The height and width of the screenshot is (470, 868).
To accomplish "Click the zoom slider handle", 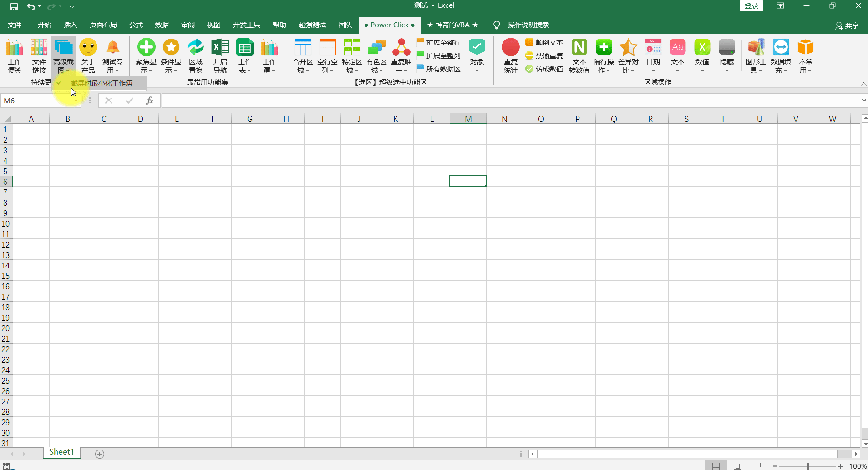I will pyautogui.click(x=808, y=466).
